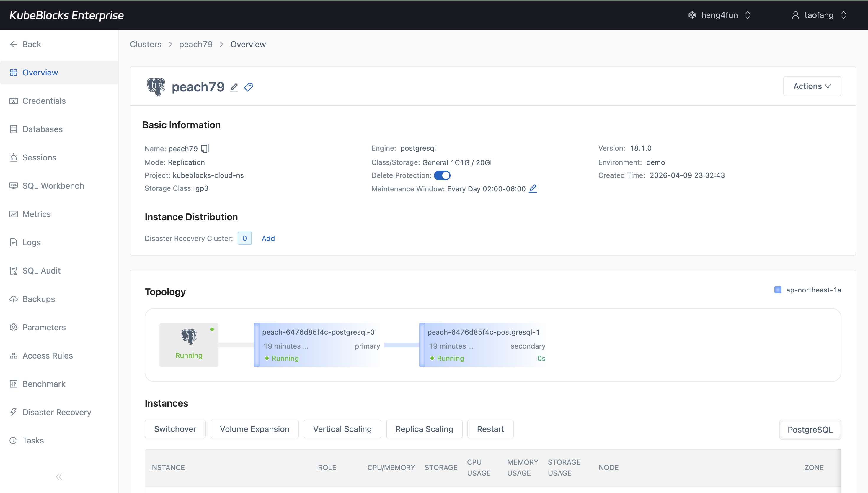Click the taofang user profile icon
868x493 pixels.
(796, 15)
